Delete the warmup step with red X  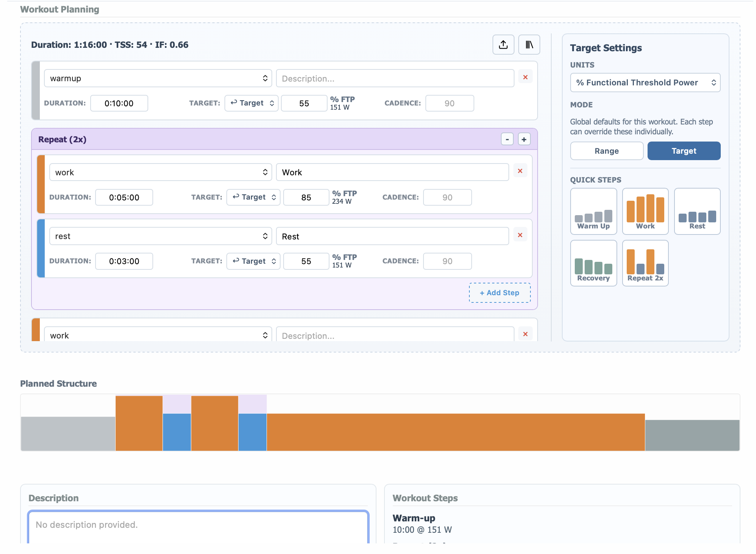(525, 77)
